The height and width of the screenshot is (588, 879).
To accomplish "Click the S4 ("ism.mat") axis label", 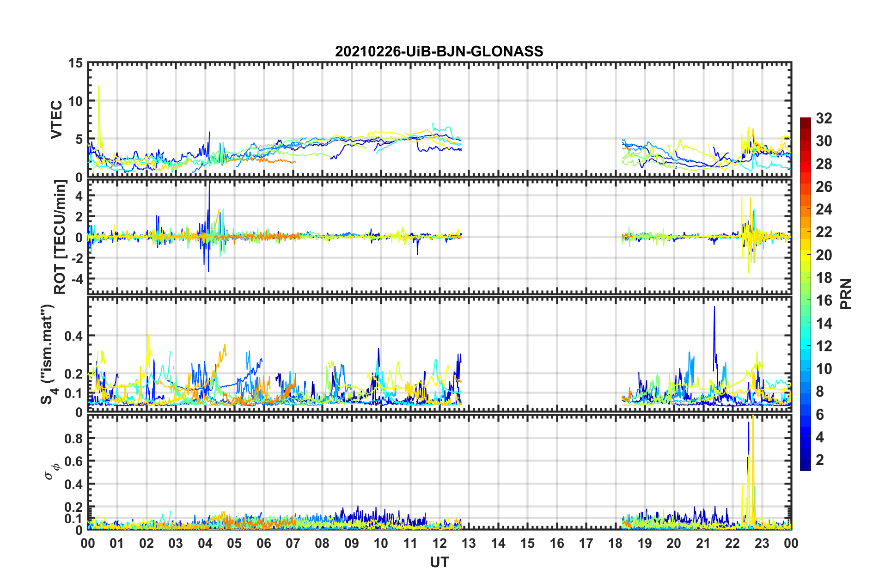I will [48, 354].
